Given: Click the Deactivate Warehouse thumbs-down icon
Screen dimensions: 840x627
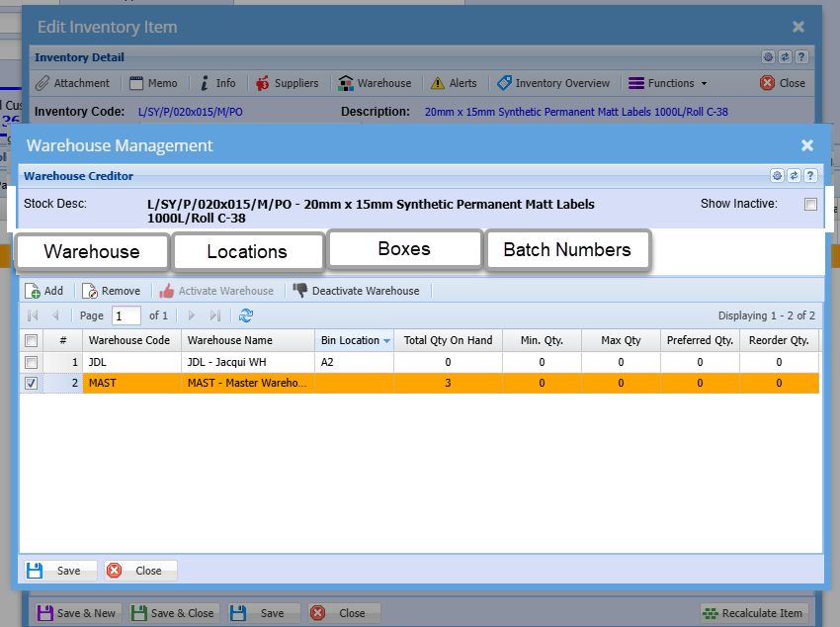Looking at the screenshot, I should 300,291.
